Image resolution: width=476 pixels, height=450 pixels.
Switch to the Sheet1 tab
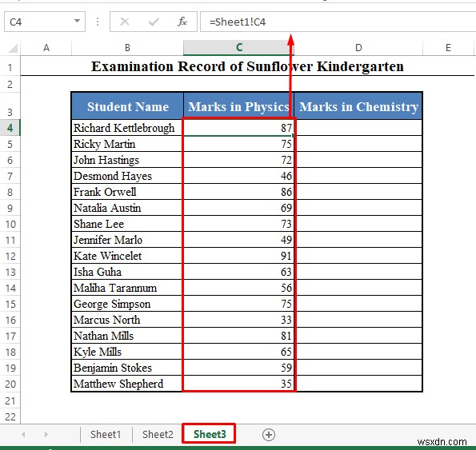click(106, 435)
